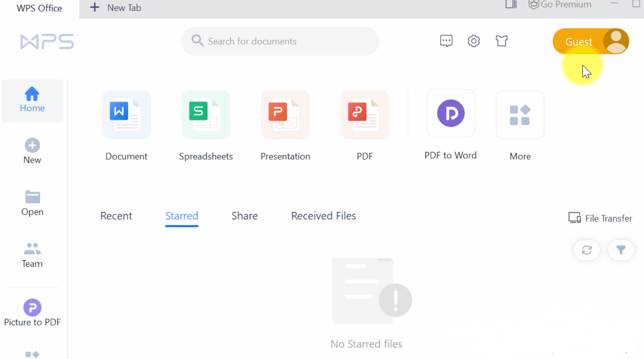Screen dimensions: 644x359
Task: Select the Starred tab
Action: [x=182, y=216]
